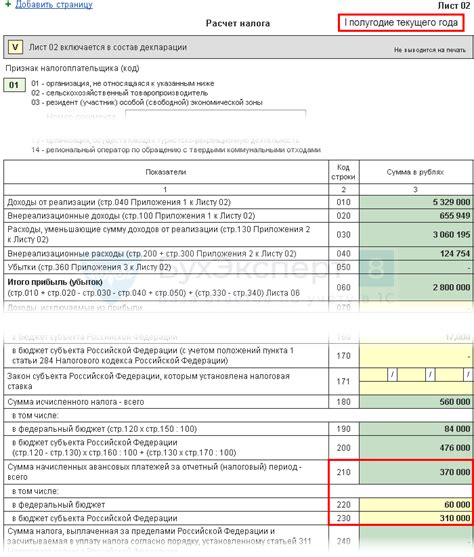
Task: Select line 210 advance payments 370 000
Action: tap(416, 472)
